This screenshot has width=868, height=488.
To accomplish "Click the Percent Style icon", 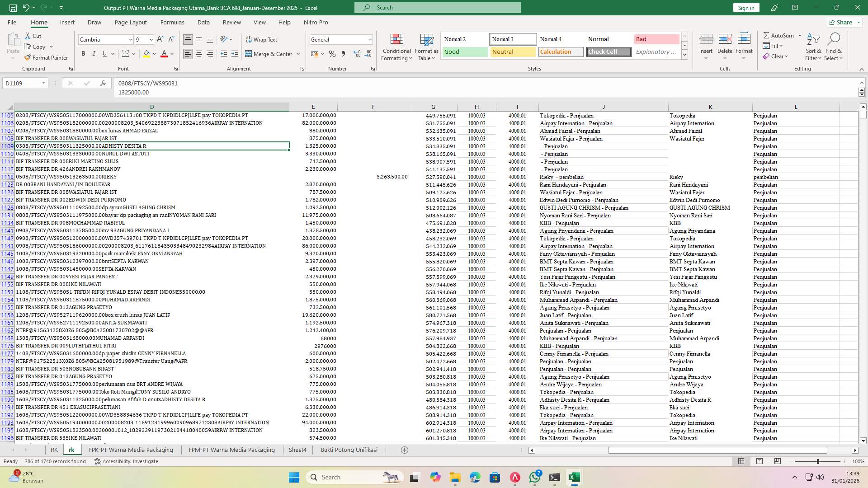I will 332,54.
